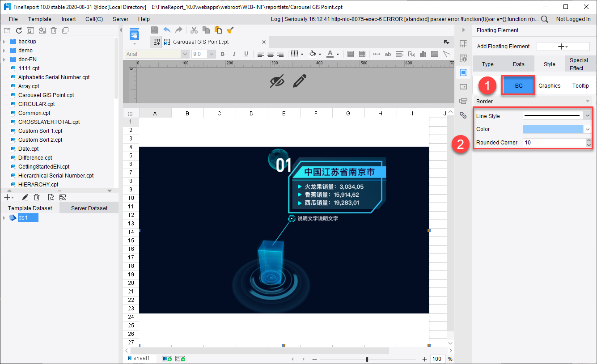
Task: Toggle italic text formatting
Action: tap(234, 54)
